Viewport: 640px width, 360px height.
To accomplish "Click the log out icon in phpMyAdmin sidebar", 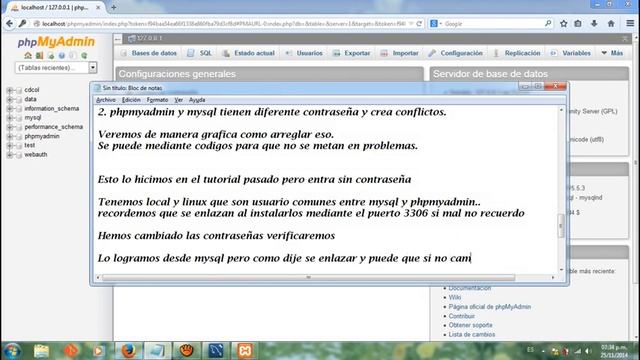I will [x=39, y=55].
